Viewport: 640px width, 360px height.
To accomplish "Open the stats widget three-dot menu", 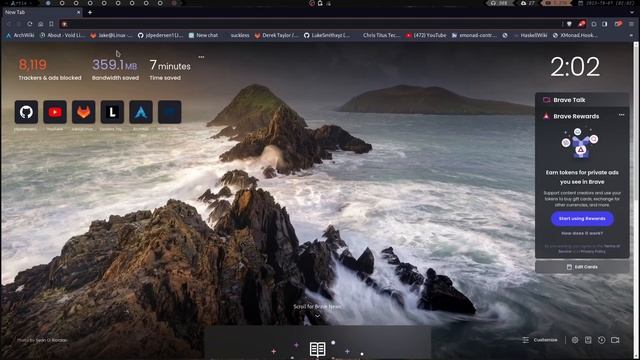I will point(201,57).
